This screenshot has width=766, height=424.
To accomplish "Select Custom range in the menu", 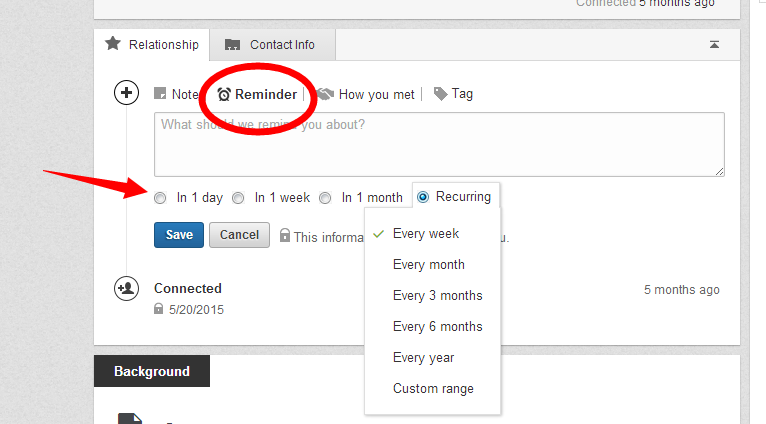I will (433, 388).
